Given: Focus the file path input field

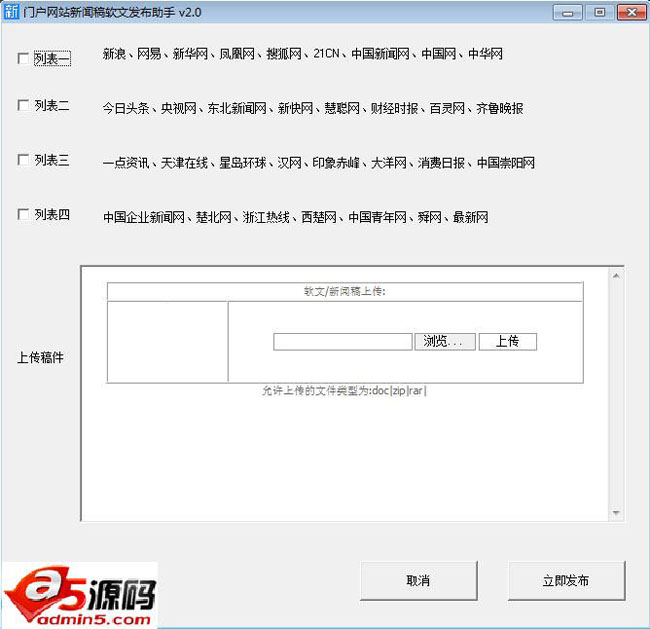Looking at the screenshot, I should point(343,342).
